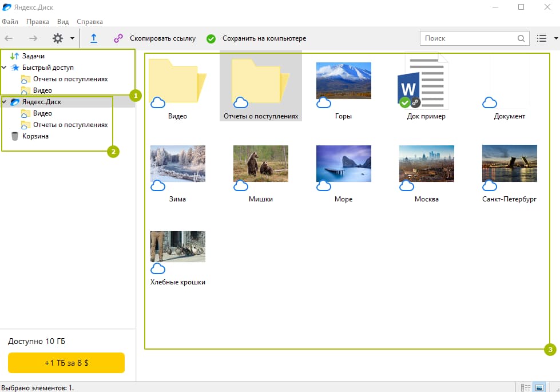This screenshot has width=560, height=392.
Task: Select the Москва image thumbnail
Action: pyautogui.click(x=426, y=163)
